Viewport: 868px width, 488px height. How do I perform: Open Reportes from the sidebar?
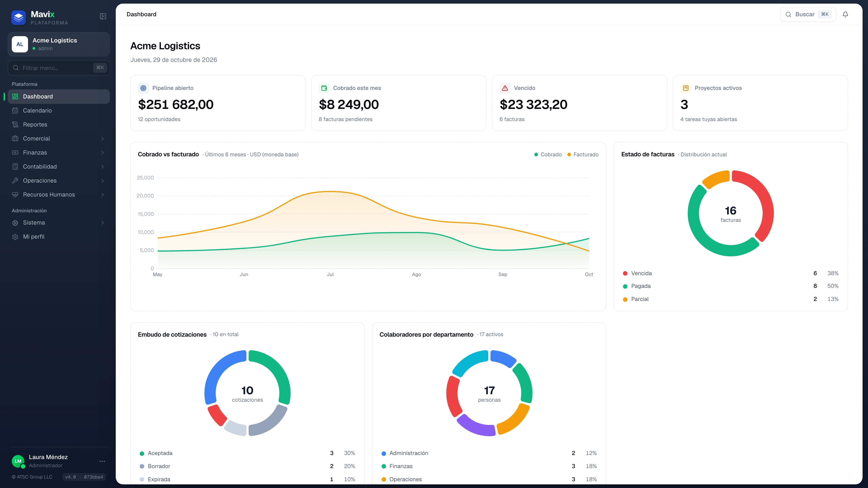(x=59, y=125)
